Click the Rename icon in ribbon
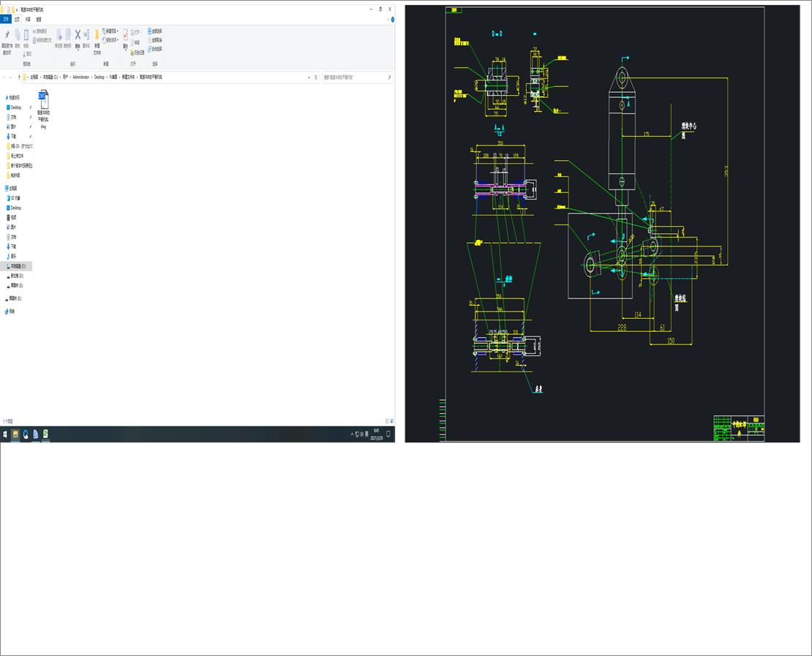The width and height of the screenshot is (812, 656). 86,34
